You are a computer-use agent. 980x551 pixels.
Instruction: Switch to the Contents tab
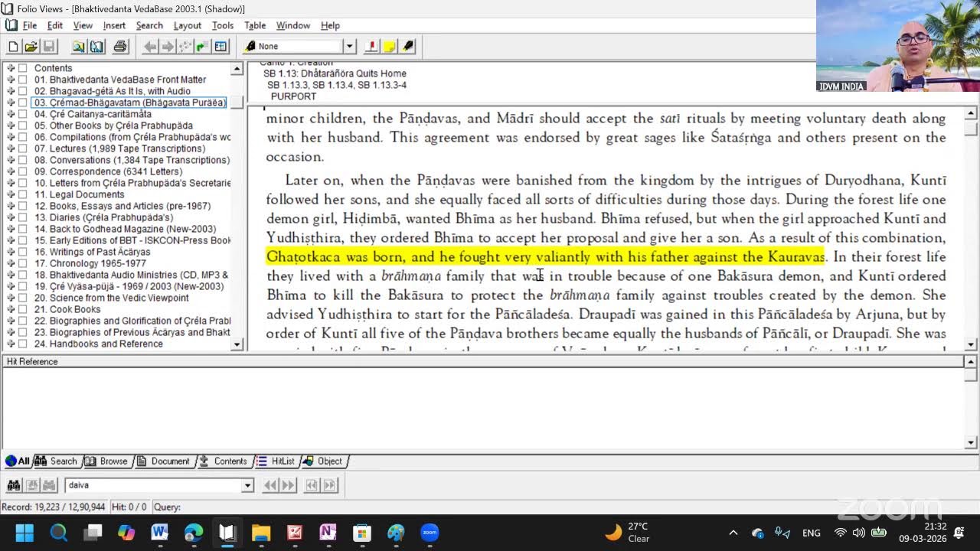click(x=224, y=461)
